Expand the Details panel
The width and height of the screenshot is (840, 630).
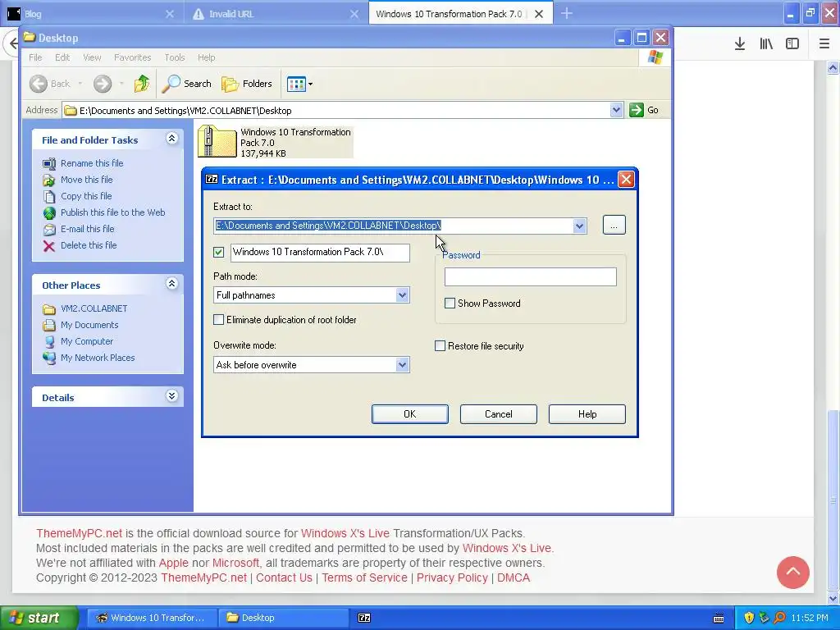coord(172,396)
